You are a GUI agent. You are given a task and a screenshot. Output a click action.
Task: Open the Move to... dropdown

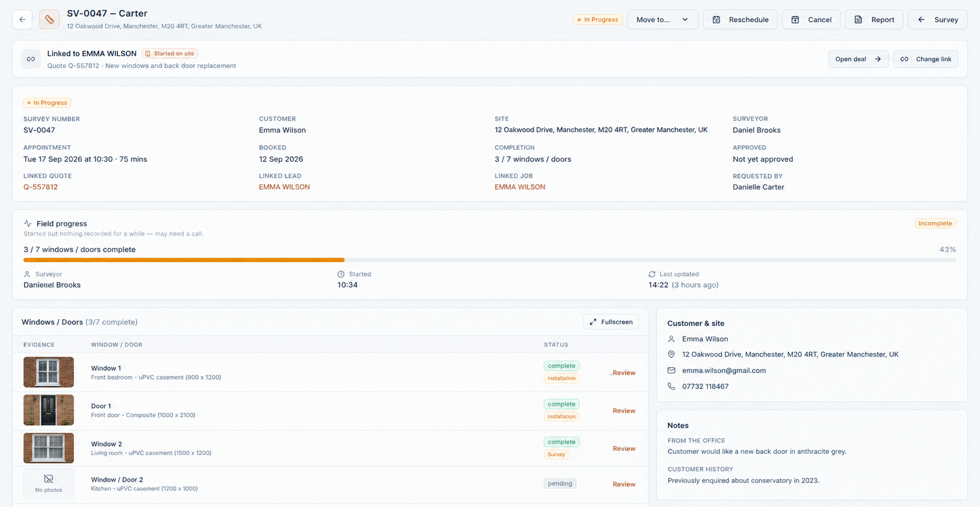pos(662,20)
